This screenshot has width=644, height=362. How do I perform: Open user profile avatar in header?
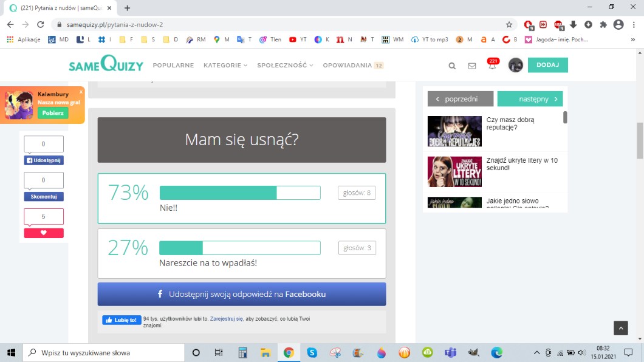point(515,66)
